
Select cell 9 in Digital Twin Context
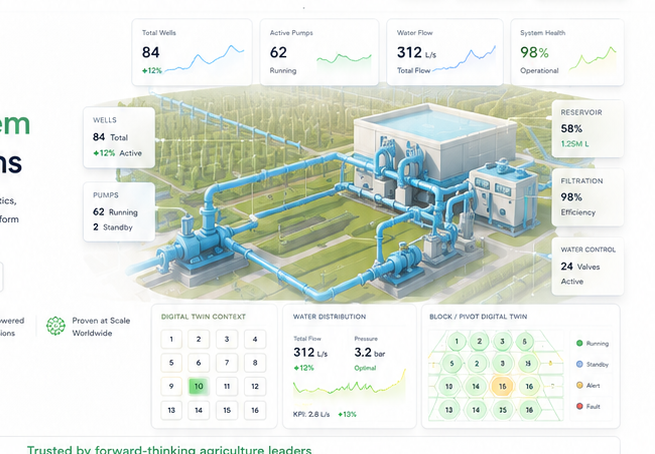[171, 386]
